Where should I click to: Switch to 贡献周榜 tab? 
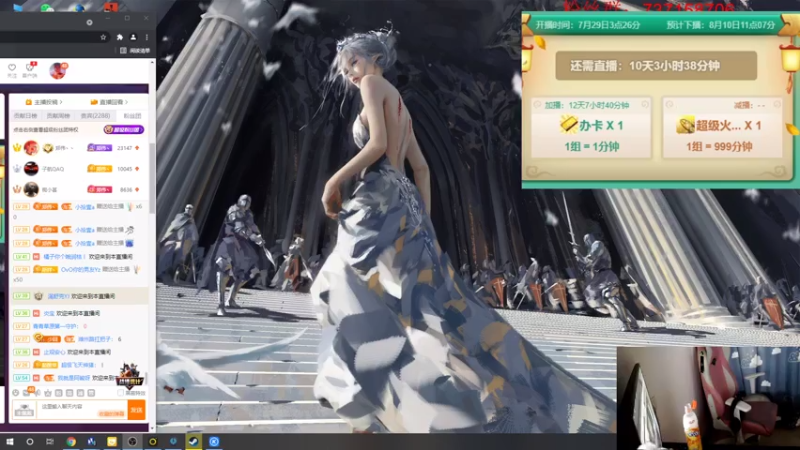click(x=58, y=116)
